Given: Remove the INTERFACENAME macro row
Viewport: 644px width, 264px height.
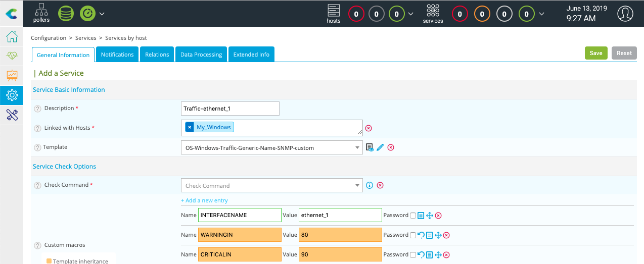Looking at the screenshot, I should point(438,216).
